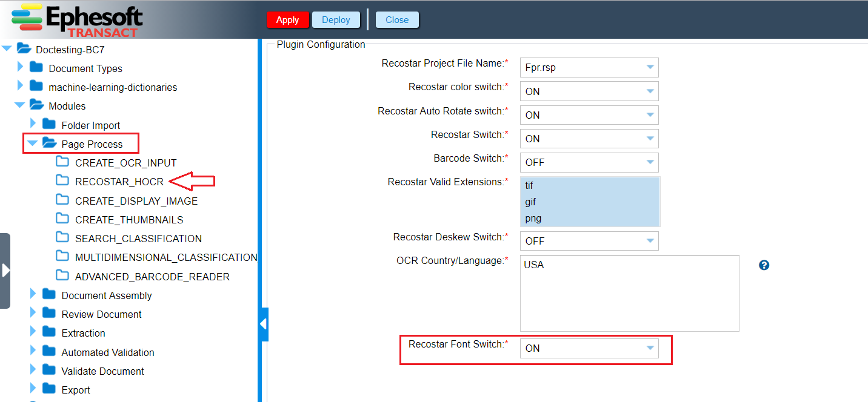Click the OCR Country/Language text area
The image size is (868, 402).
629,293
